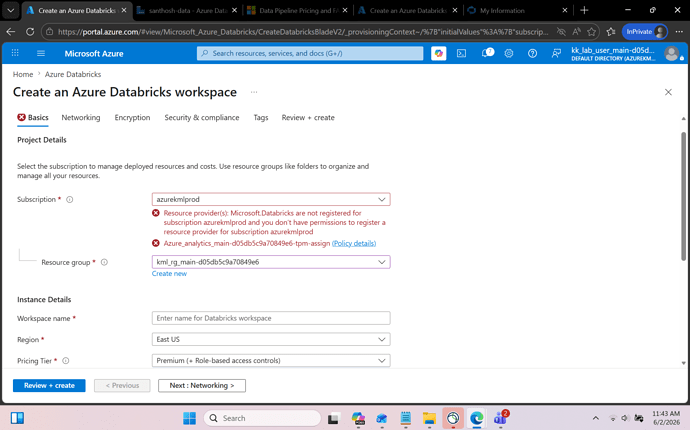Viewport: 690px width, 430px height.
Task: Open Copilot in Azure portal header
Action: pyautogui.click(x=438, y=53)
